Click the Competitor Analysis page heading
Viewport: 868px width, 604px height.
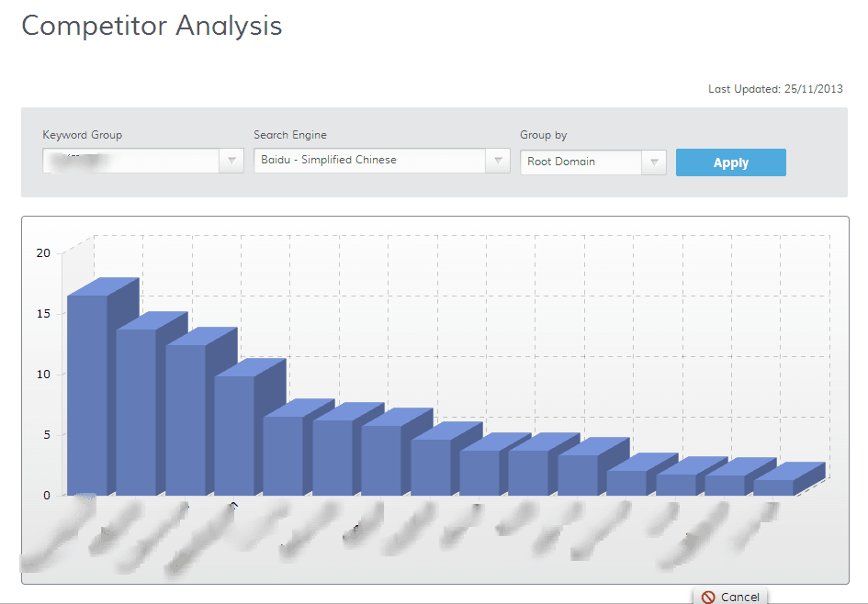point(151,26)
